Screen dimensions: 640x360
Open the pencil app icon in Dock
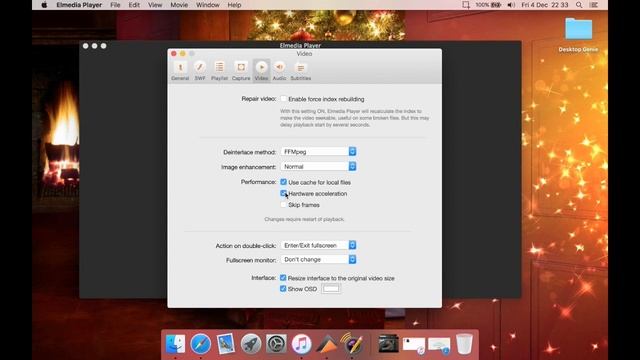pyautogui.click(x=352, y=344)
